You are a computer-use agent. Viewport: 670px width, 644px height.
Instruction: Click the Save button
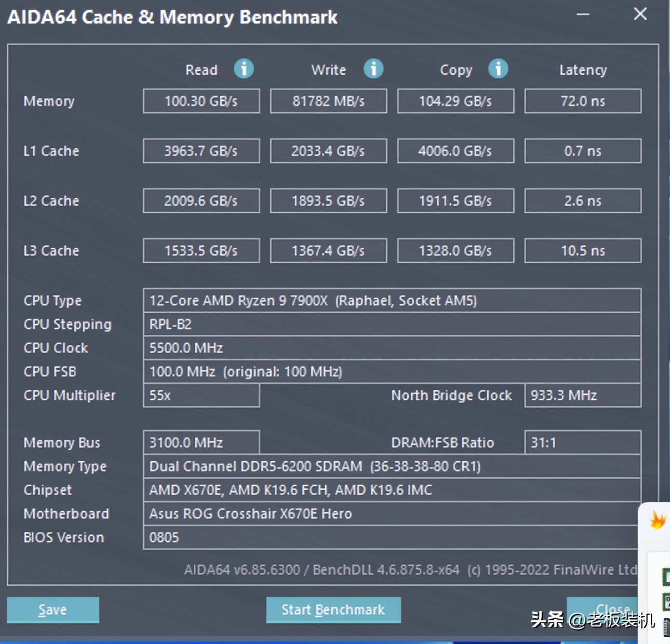[x=52, y=609]
